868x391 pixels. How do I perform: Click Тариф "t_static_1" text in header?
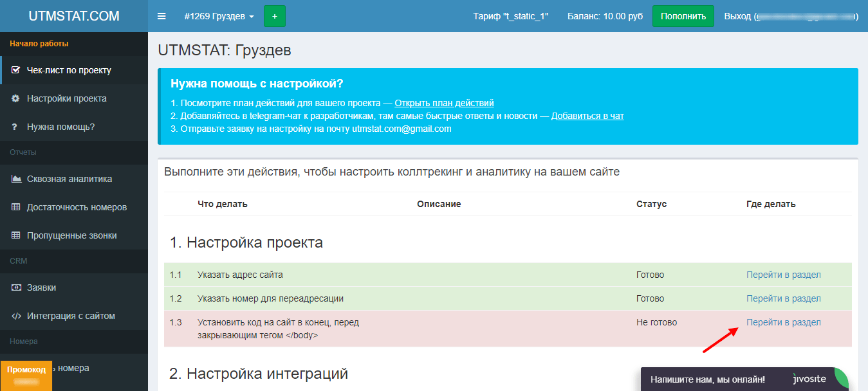511,16
